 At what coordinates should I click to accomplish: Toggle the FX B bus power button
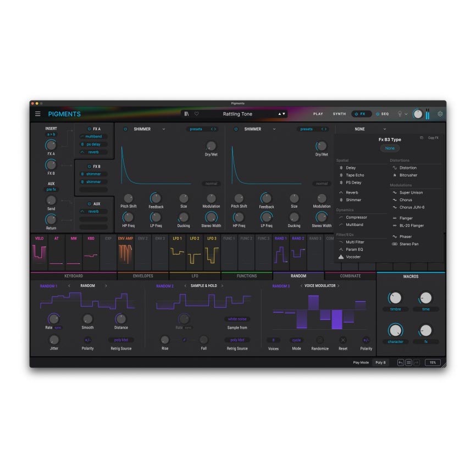[89, 167]
